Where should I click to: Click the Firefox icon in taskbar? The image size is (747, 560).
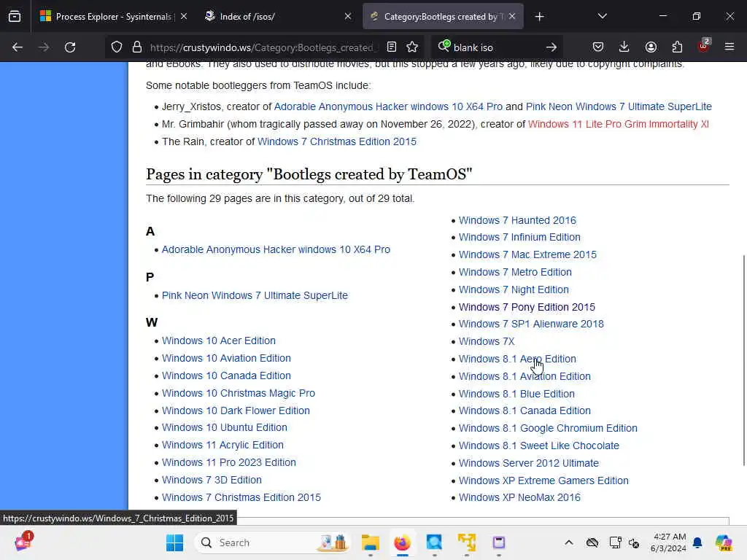pos(402,542)
